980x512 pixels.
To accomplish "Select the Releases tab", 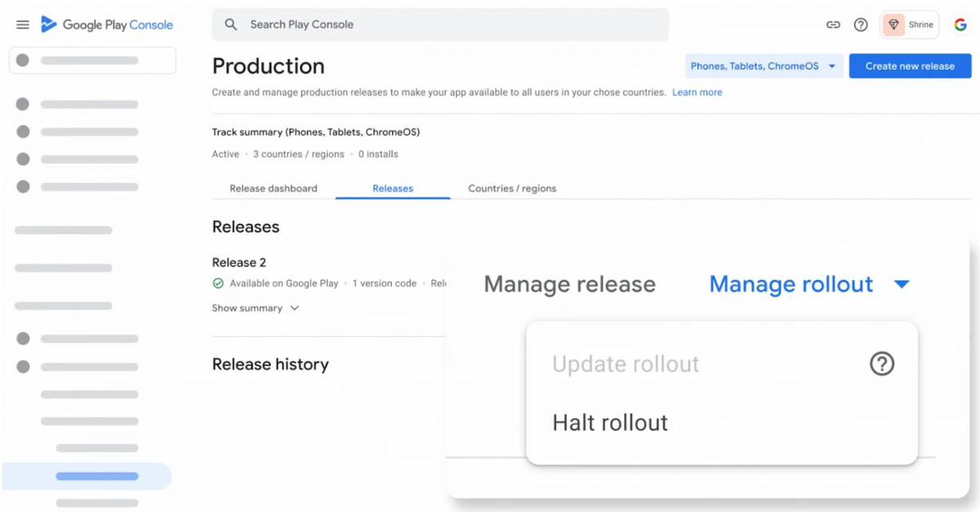I will pos(393,189).
